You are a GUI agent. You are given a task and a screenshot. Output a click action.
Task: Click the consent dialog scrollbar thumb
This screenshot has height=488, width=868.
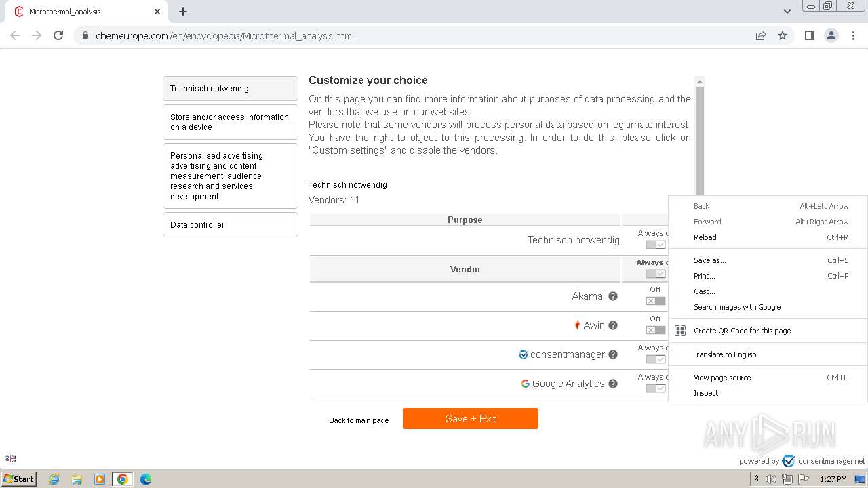[x=700, y=141]
